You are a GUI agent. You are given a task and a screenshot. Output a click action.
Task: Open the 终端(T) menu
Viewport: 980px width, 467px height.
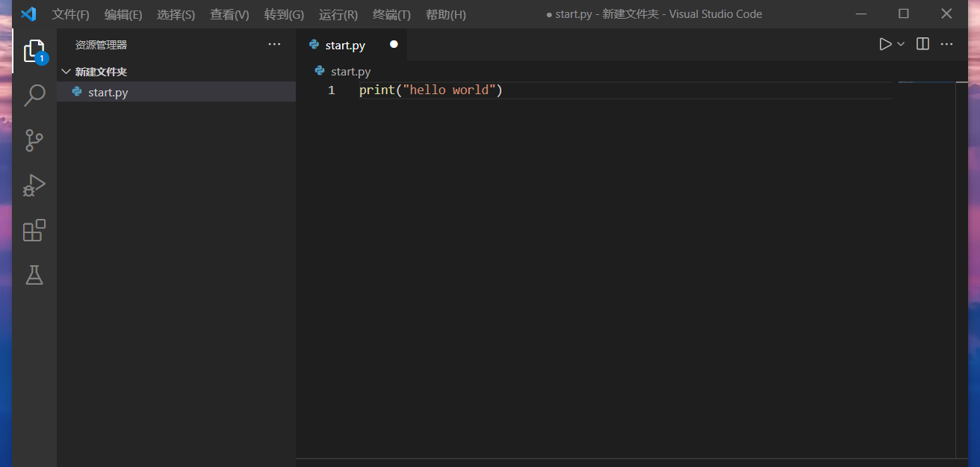pos(391,15)
